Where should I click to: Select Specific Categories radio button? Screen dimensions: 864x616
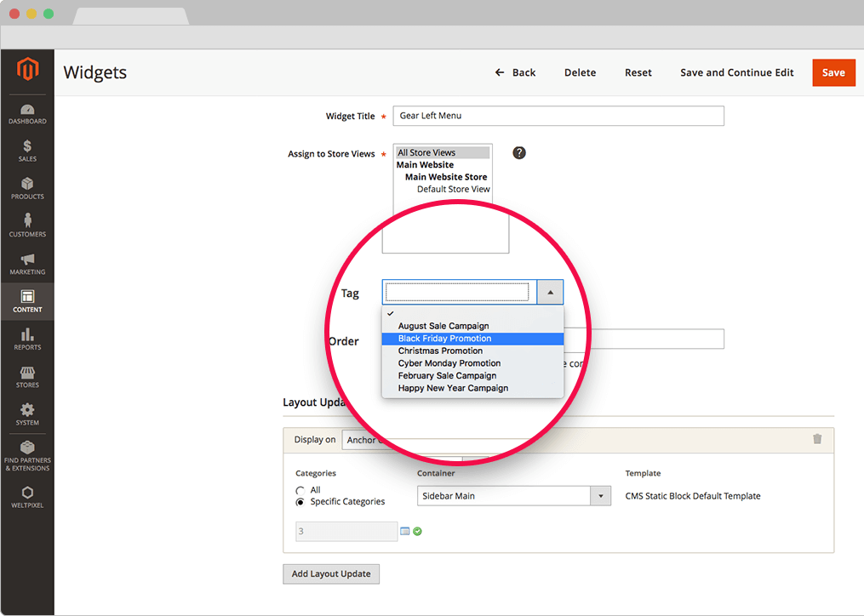[x=300, y=502]
